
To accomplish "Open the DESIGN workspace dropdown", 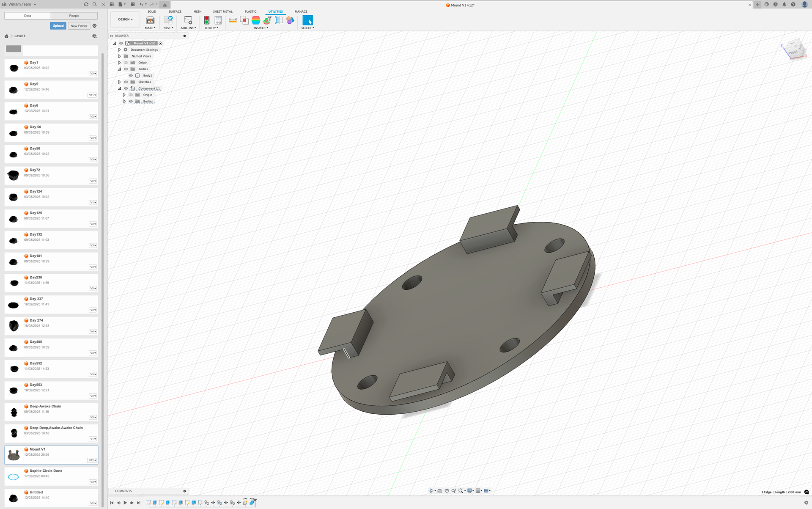I will click(x=125, y=19).
